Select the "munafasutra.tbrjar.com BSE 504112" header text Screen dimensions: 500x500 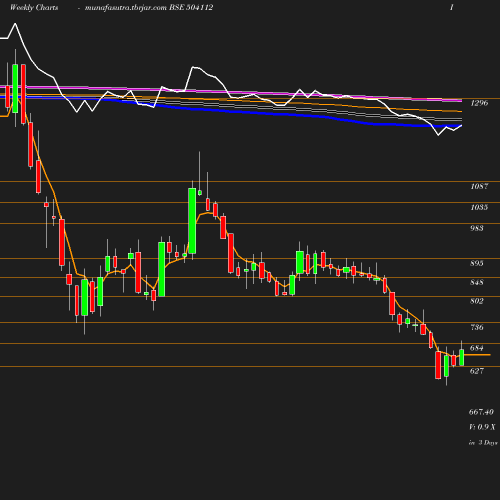click(x=149, y=7)
